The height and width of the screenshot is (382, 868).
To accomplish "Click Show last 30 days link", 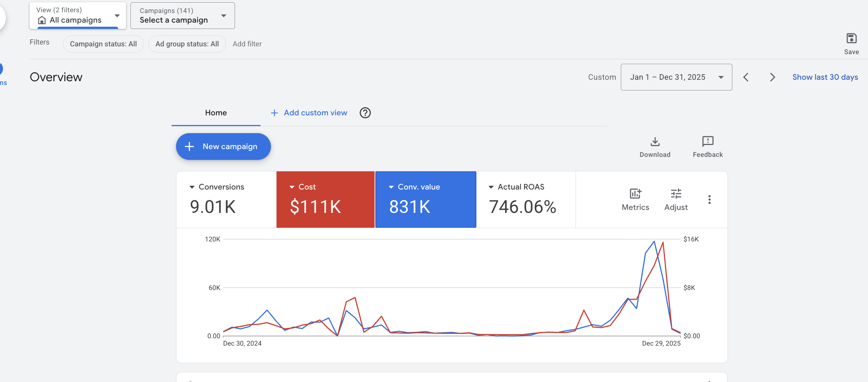I will (x=825, y=77).
